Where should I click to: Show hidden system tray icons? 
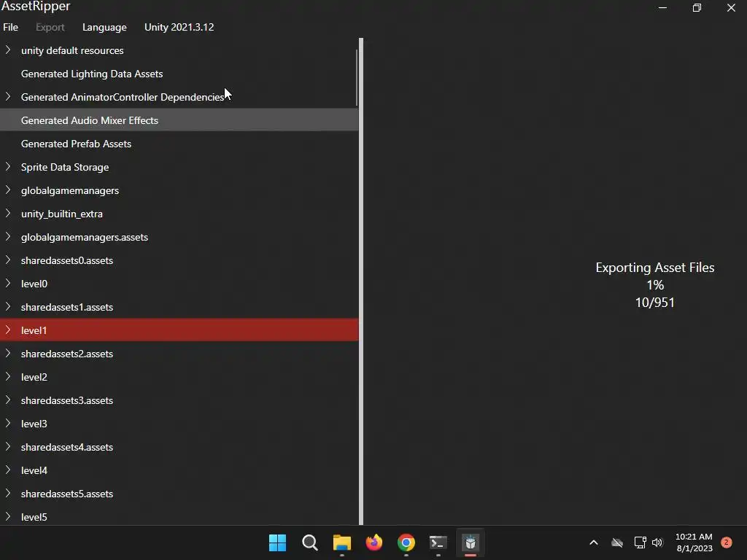tap(594, 542)
